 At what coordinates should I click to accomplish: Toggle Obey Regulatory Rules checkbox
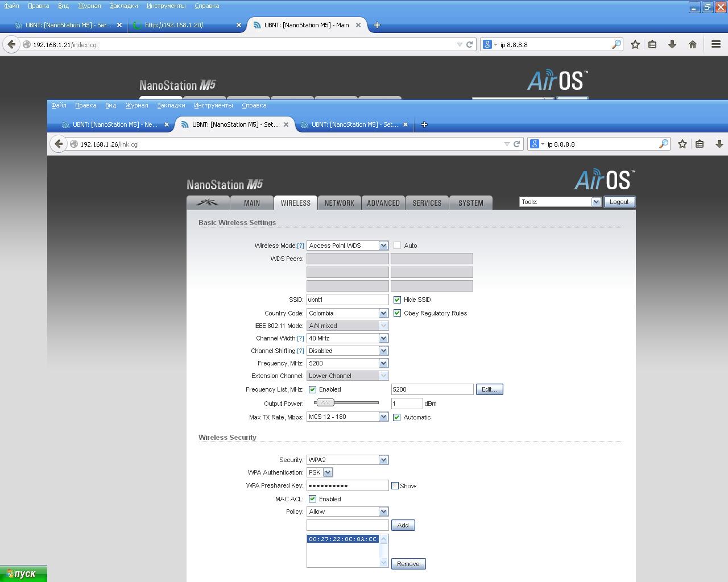point(397,313)
